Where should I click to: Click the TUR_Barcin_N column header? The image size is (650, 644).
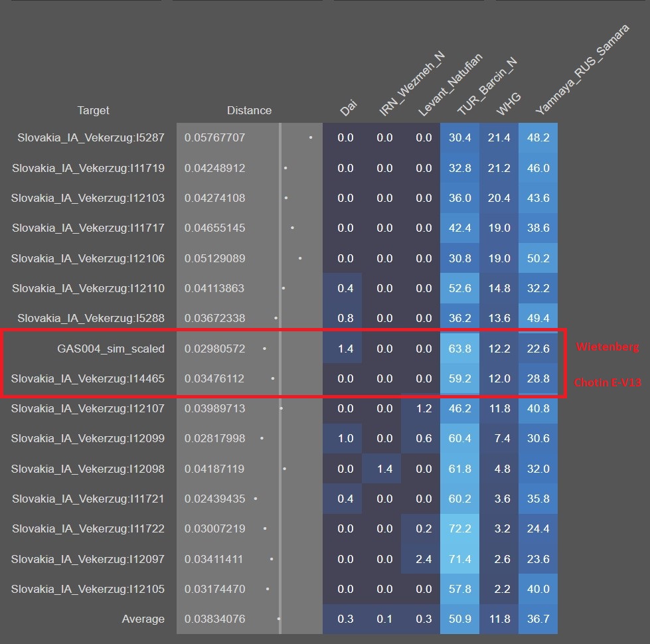tap(487, 86)
